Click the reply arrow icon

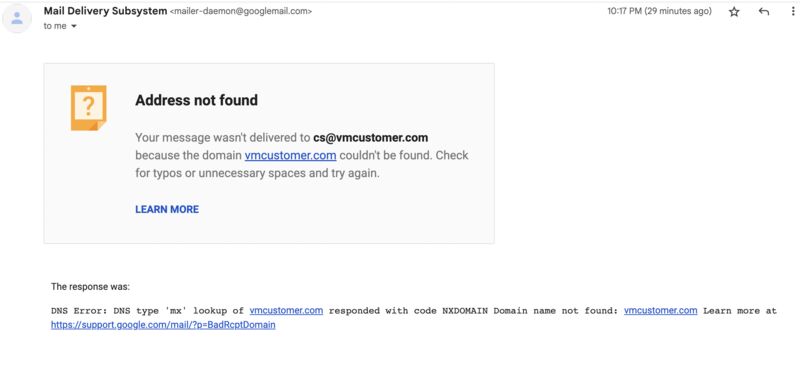(x=763, y=12)
